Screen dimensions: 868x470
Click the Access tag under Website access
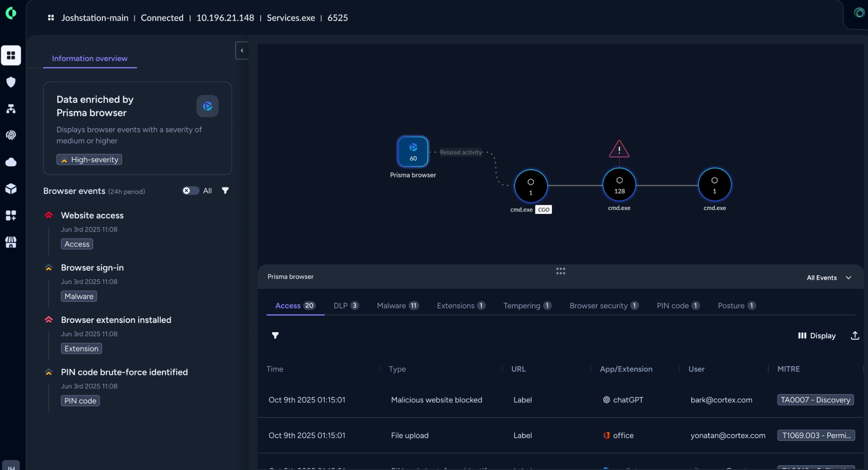(x=77, y=244)
